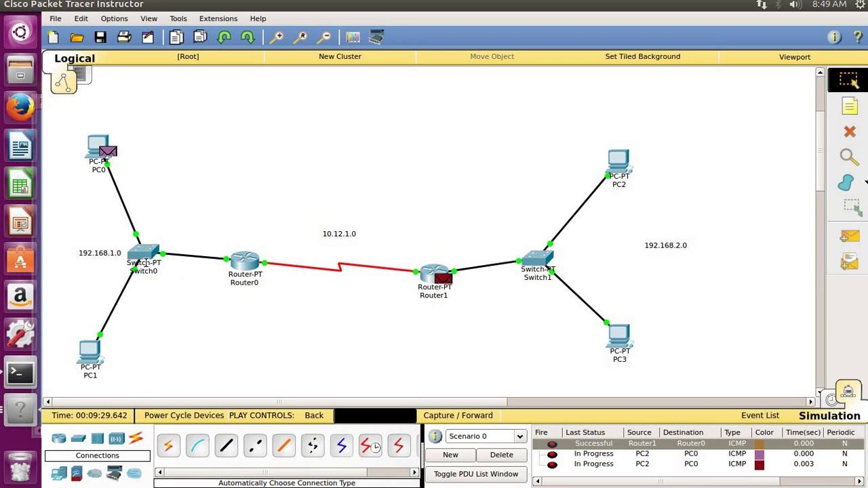The image size is (868, 488).
Task: Select the Automatically Choose Connection Type lightning bolt
Action: 168,445
